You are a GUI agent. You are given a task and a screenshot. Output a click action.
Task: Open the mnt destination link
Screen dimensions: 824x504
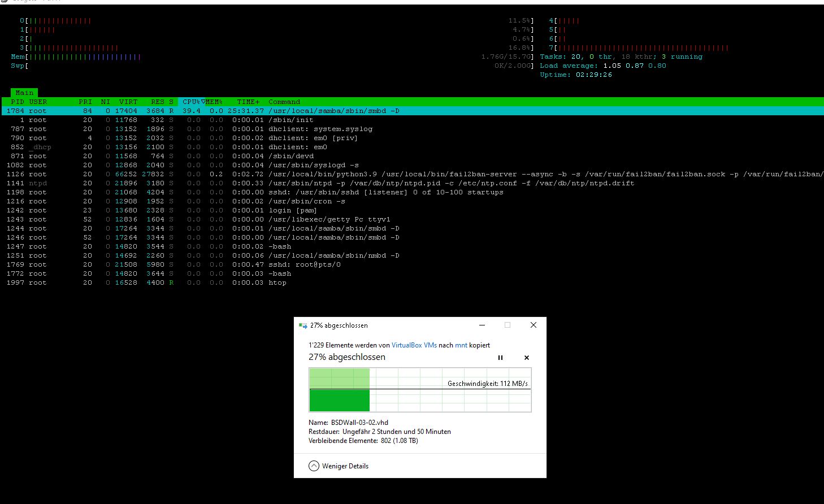(x=461, y=345)
